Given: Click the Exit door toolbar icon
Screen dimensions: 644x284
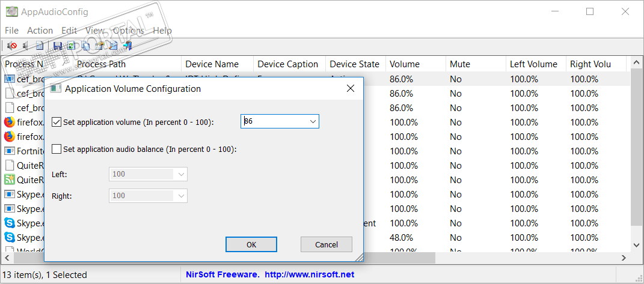Looking at the screenshot, I should point(127,46).
